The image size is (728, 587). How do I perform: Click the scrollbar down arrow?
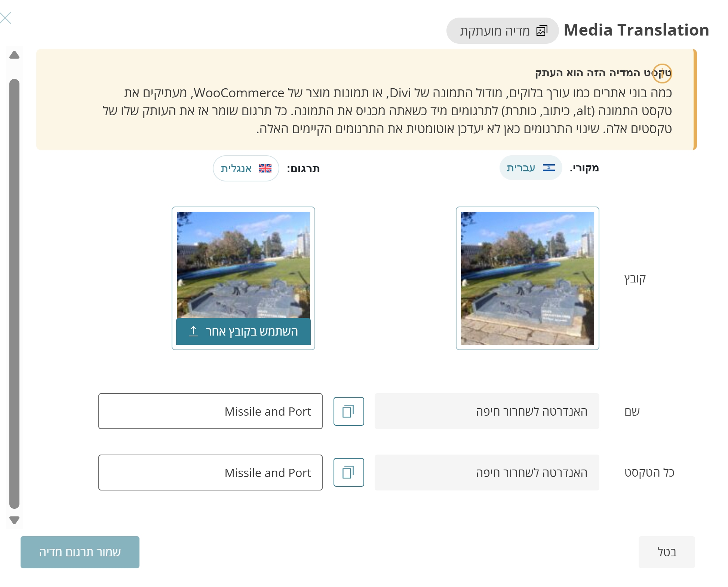[14, 520]
